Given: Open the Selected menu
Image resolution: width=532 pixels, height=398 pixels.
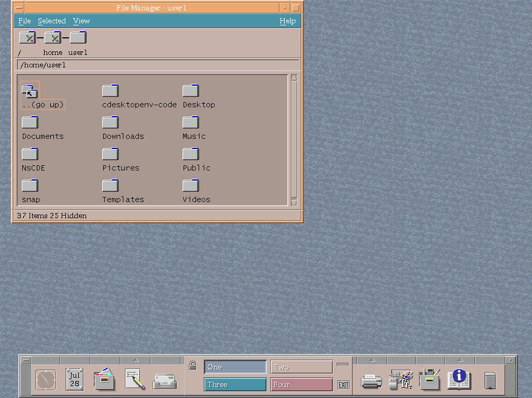Looking at the screenshot, I should click(52, 21).
